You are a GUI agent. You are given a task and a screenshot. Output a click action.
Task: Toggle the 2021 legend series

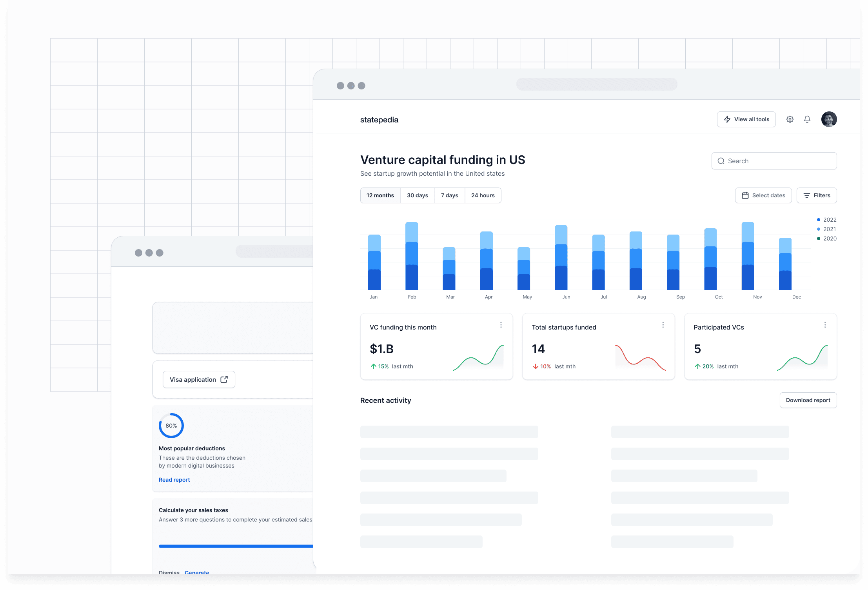[x=826, y=229]
